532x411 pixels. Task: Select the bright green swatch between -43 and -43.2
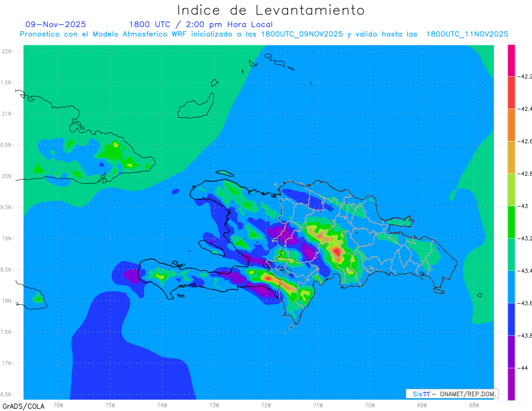coord(511,222)
